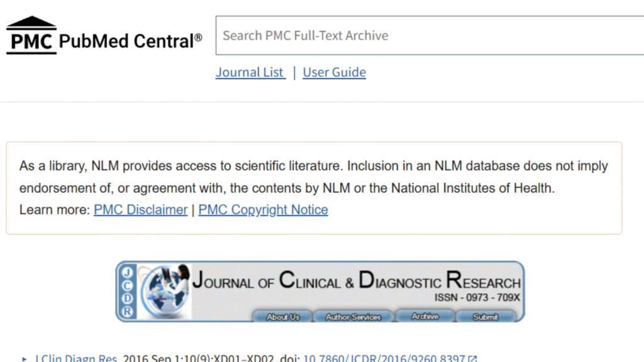Image resolution: width=644 pixels, height=362 pixels.
Task: Click the external link icon after the DOI
Action: click(x=473, y=359)
